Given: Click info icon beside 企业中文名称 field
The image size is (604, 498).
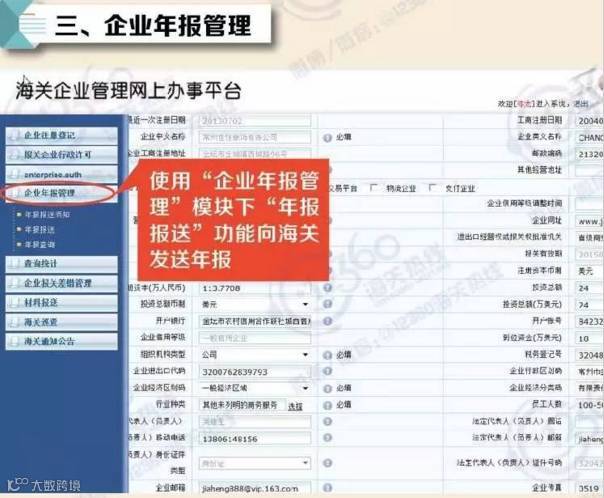Looking at the screenshot, I should (x=327, y=137).
